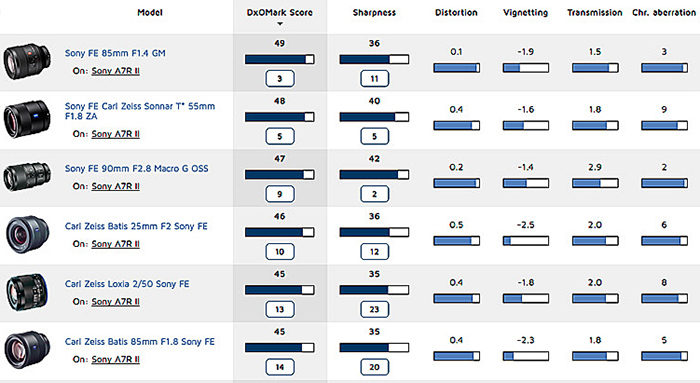Click the Transmission column header

coord(595,12)
